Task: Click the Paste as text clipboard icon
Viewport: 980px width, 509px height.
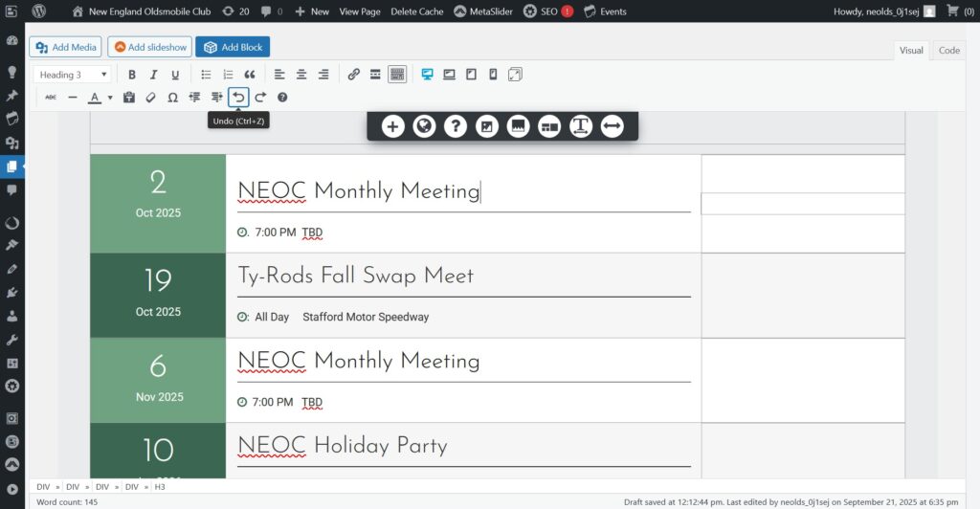Action: tap(129, 98)
